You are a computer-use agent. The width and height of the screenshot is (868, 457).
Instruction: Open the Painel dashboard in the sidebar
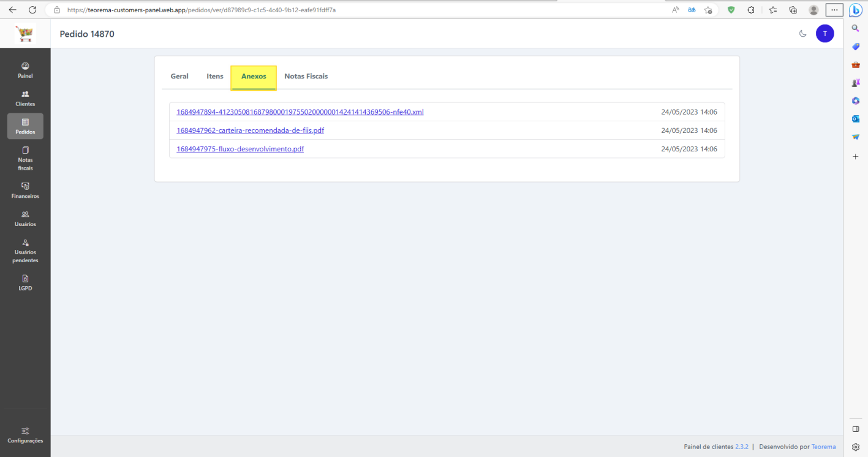point(25,70)
